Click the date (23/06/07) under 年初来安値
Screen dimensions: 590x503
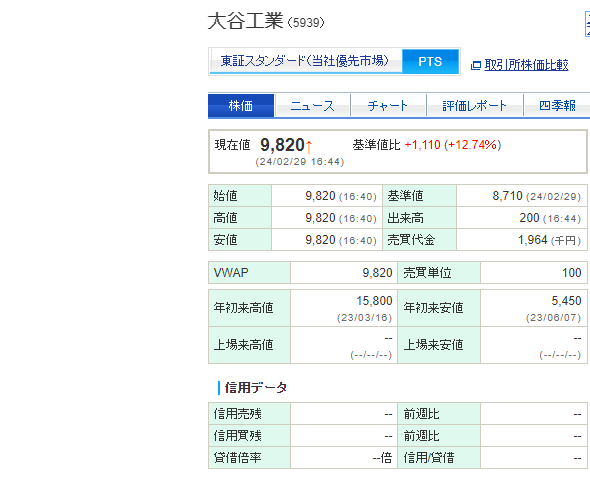coord(554,318)
